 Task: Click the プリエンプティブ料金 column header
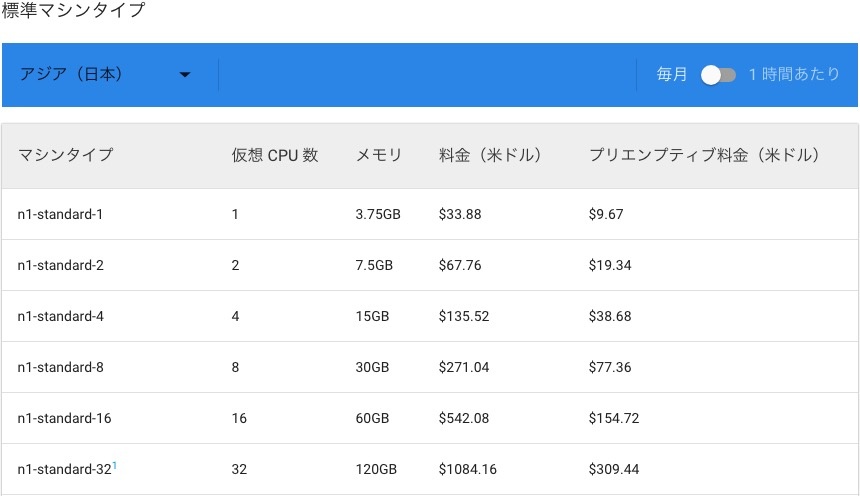tap(704, 155)
